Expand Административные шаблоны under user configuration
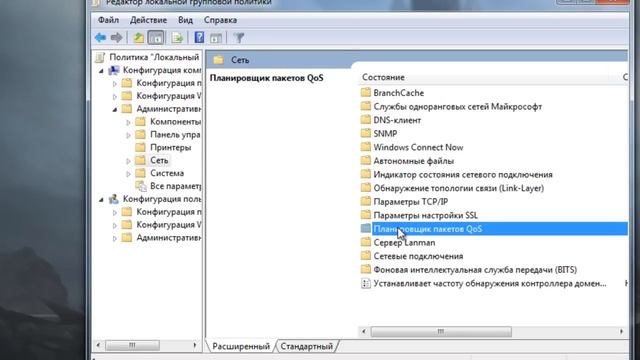 pyautogui.click(x=115, y=238)
